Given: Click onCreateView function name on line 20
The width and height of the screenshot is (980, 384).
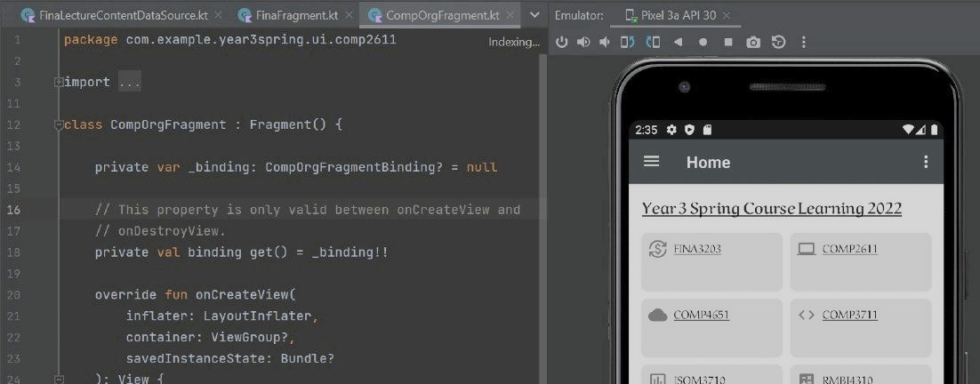Looking at the screenshot, I should pyautogui.click(x=242, y=295).
